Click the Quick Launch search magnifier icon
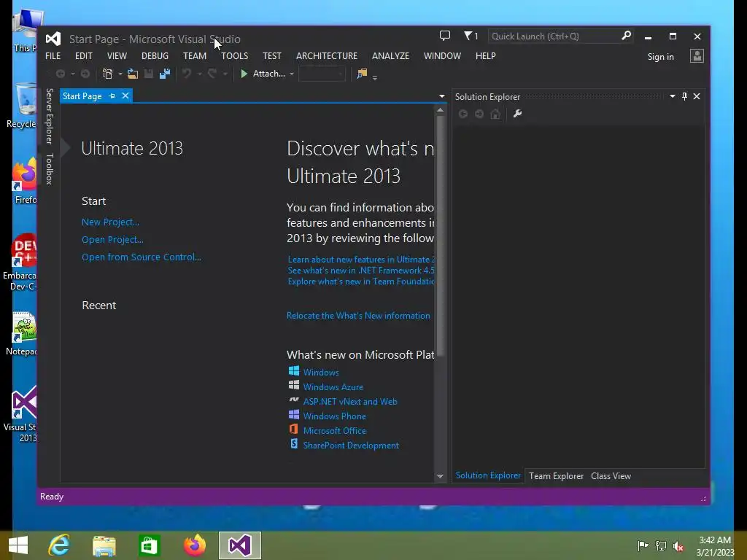 [626, 36]
